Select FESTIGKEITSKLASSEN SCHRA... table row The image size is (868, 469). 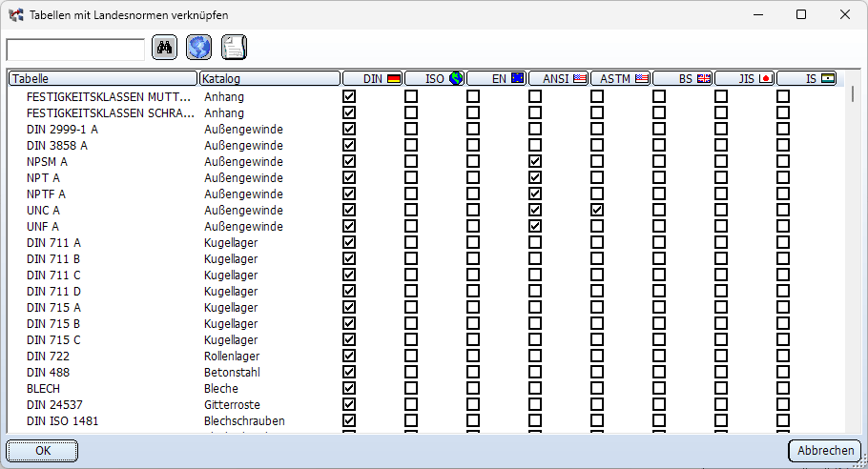tap(110, 112)
